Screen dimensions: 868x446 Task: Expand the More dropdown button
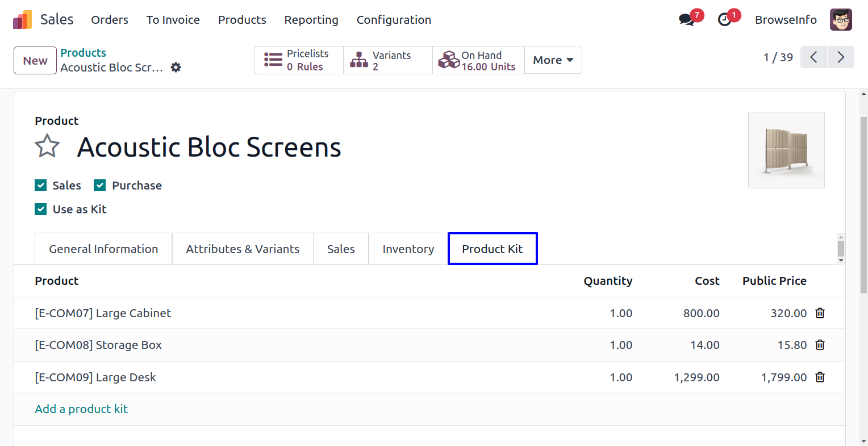pos(553,60)
